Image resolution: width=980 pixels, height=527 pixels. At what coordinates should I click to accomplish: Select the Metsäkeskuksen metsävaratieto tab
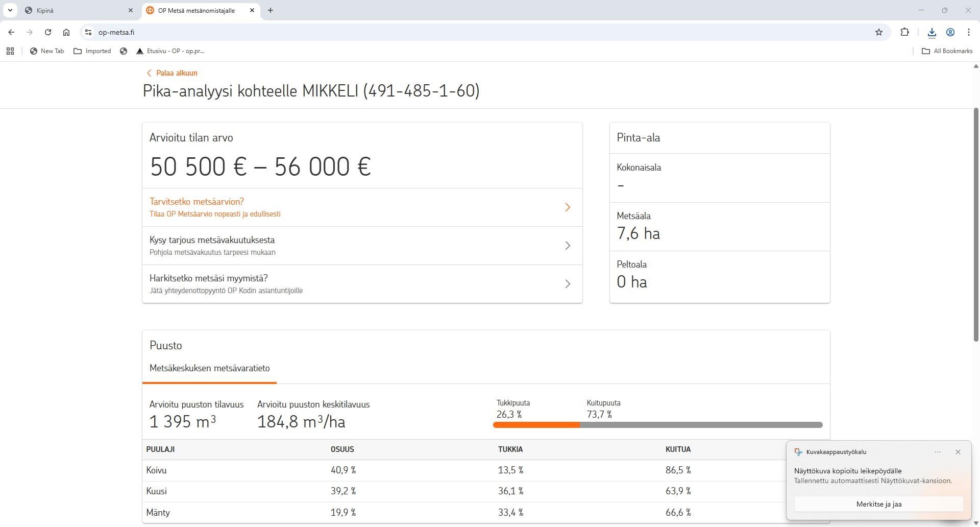[209, 368]
